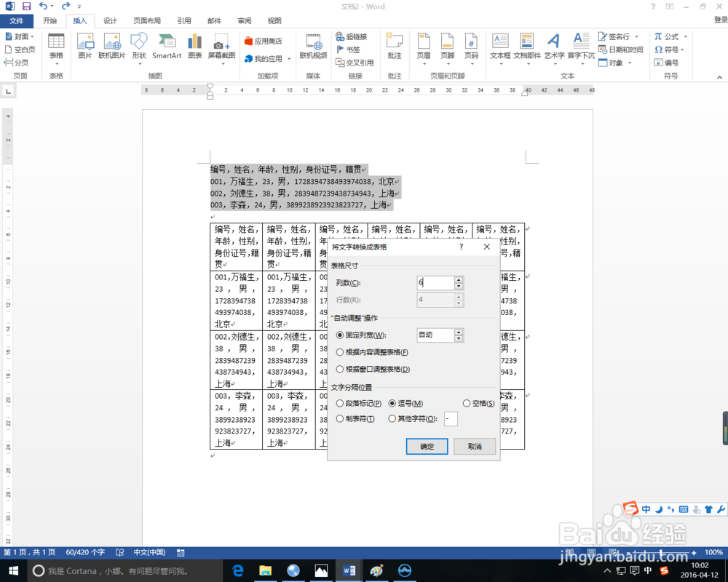Insert a table with the 表格 icon

point(56,47)
